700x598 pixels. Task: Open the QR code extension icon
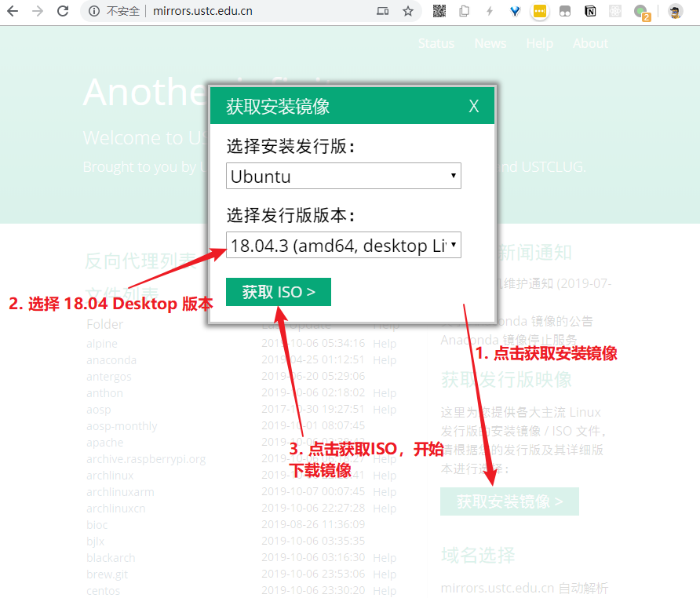pyautogui.click(x=439, y=11)
